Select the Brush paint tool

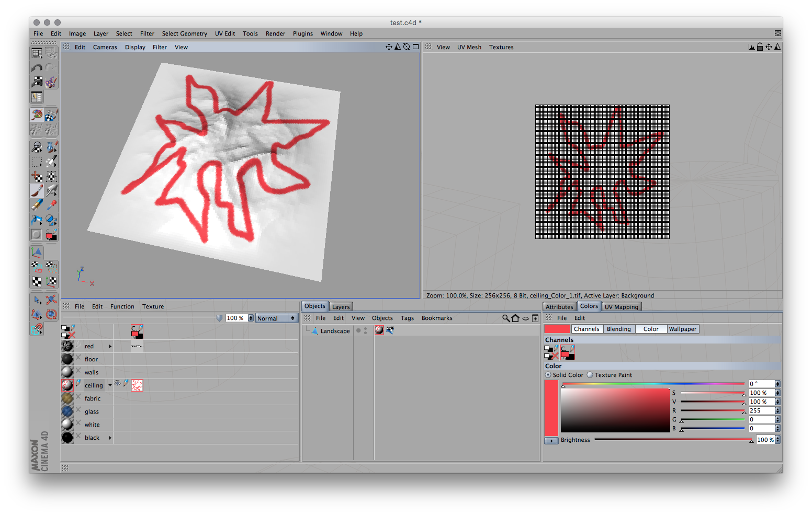(x=37, y=191)
